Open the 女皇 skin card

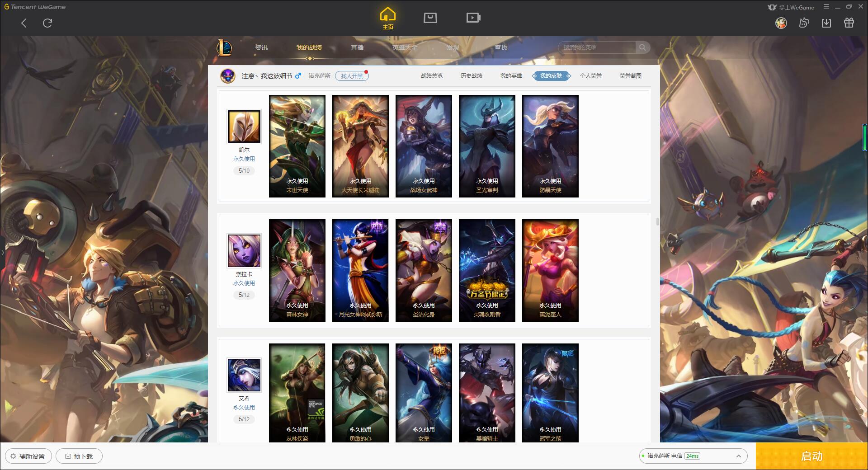424,393
